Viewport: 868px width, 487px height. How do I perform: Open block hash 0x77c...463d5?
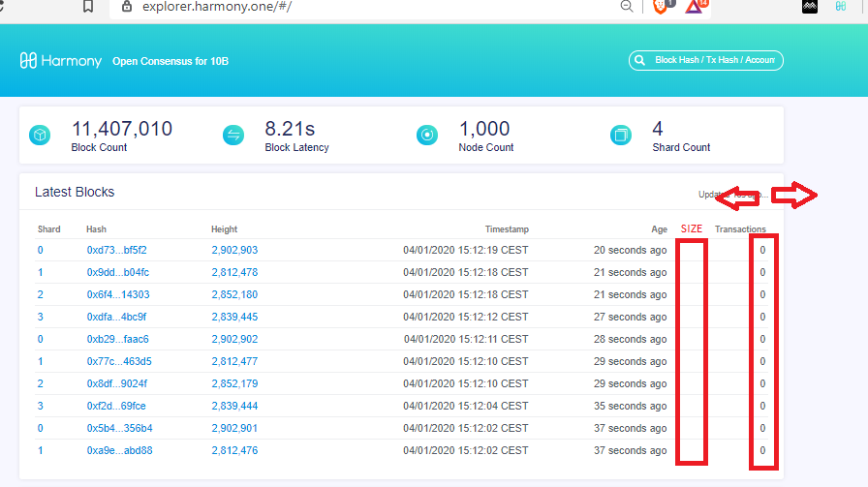(119, 361)
